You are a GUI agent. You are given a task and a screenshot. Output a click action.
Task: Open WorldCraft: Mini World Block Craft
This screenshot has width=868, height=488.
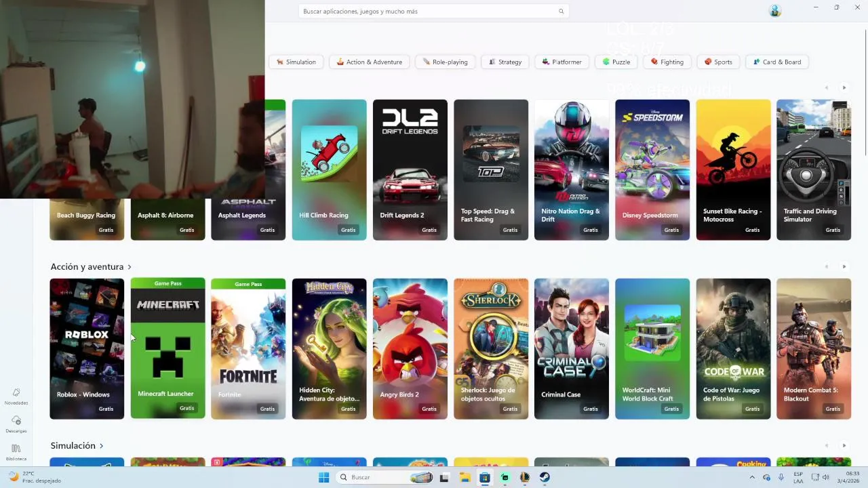pyautogui.click(x=652, y=349)
